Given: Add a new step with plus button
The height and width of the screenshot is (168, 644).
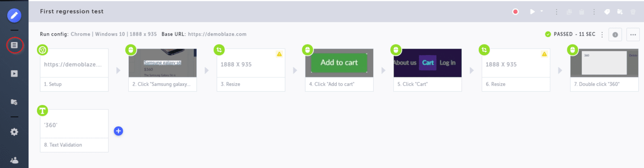Looking at the screenshot, I should pyautogui.click(x=118, y=131).
